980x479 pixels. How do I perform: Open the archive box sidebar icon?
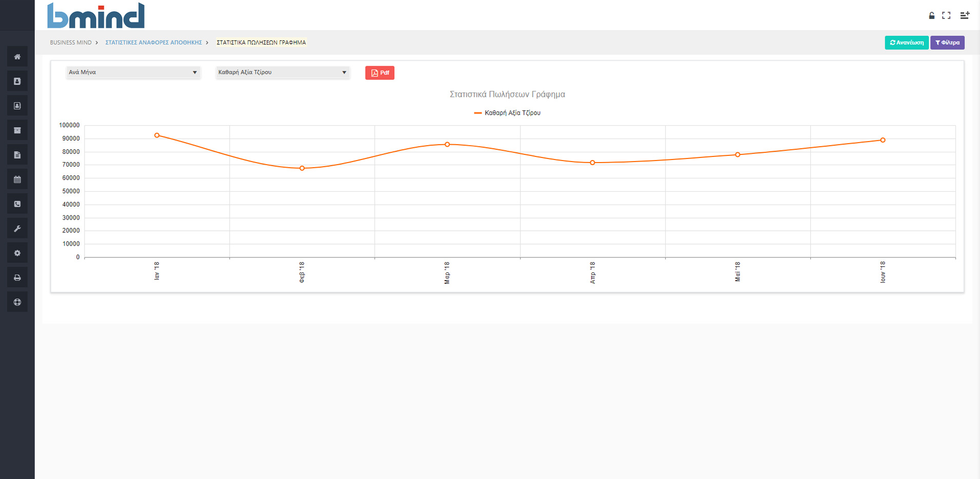click(17, 130)
